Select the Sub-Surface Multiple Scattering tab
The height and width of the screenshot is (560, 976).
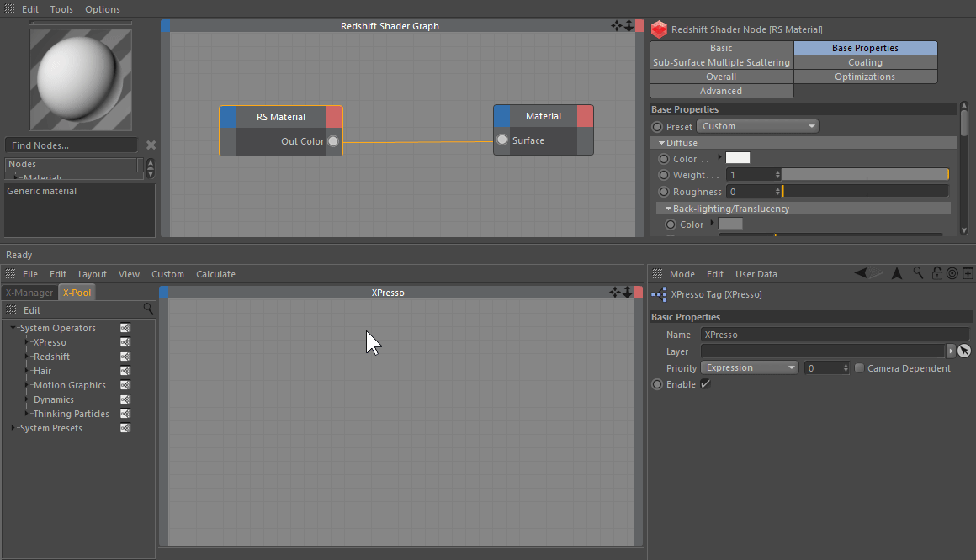(721, 62)
